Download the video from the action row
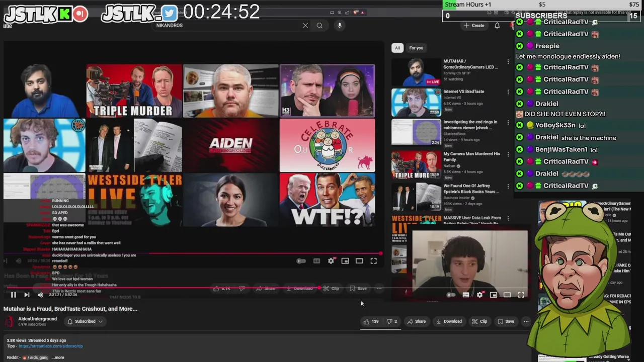The image size is (644, 362). pyautogui.click(x=449, y=321)
